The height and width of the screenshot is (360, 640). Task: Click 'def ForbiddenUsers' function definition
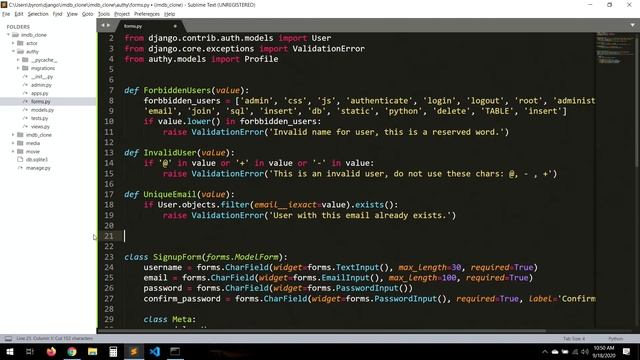[x=186, y=90]
